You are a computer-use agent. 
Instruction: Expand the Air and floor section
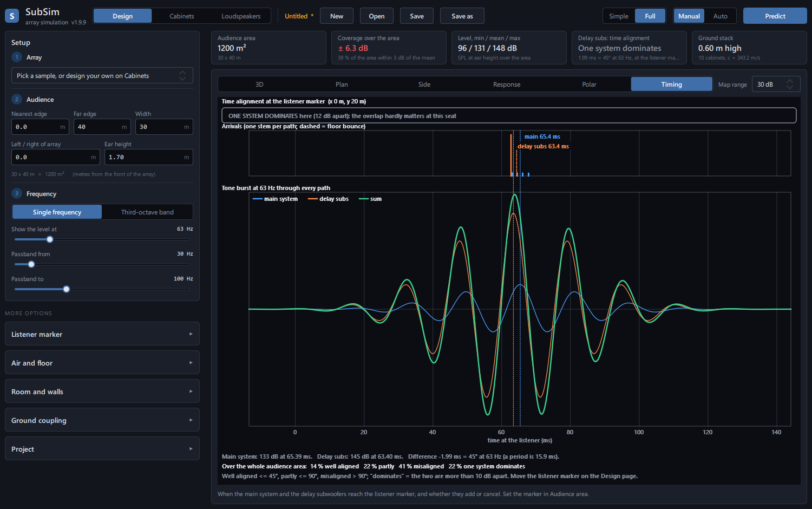coord(102,363)
